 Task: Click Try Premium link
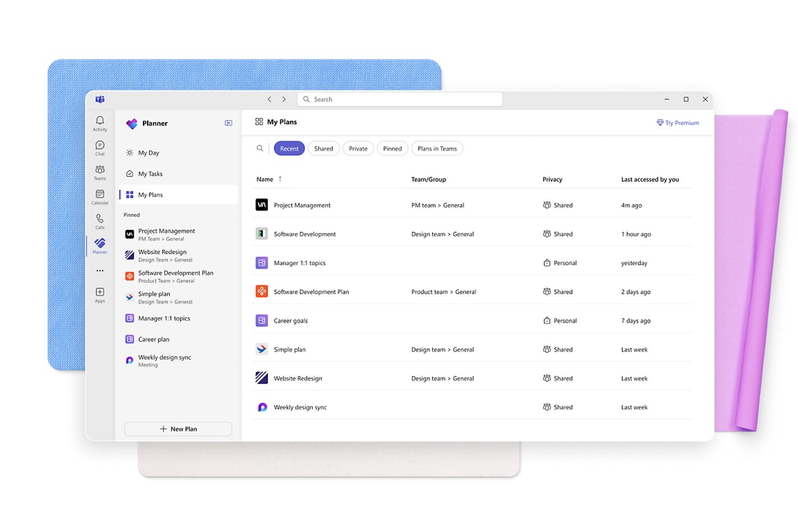[678, 123]
